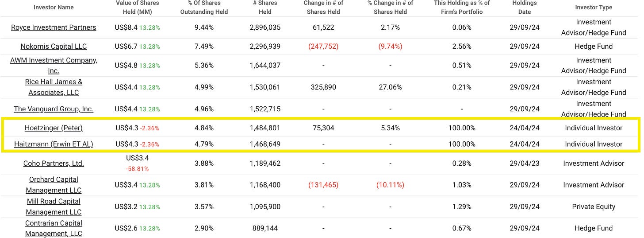This screenshot has height=238, width=644.
Task: Select the red percent change (10.11%)
Action: pyautogui.click(x=390, y=185)
